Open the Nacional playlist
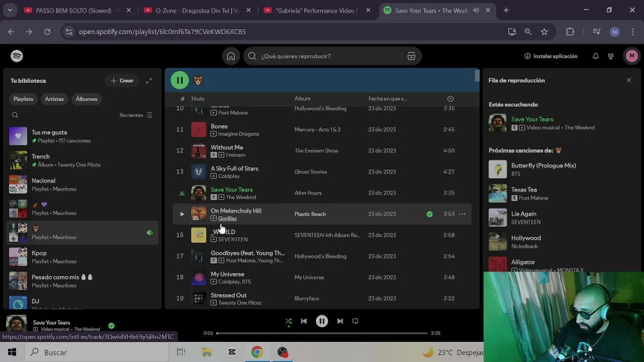 [83, 185]
